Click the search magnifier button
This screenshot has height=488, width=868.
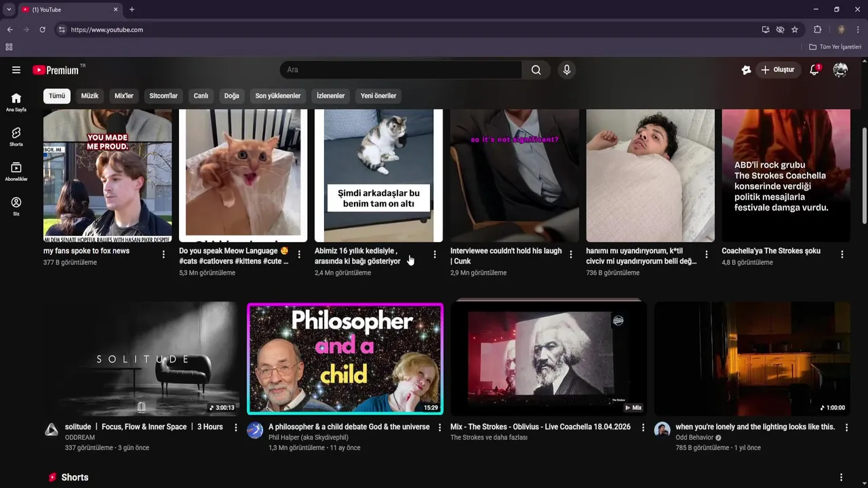click(536, 70)
